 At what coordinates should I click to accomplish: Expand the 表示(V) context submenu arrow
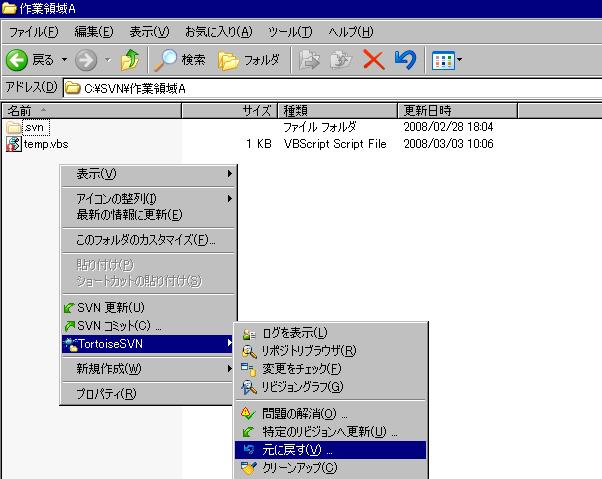[230, 173]
